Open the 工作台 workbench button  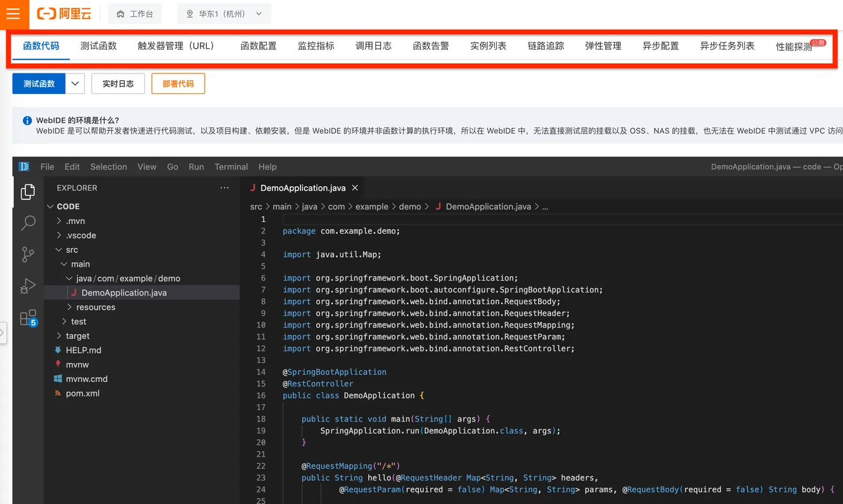(135, 14)
